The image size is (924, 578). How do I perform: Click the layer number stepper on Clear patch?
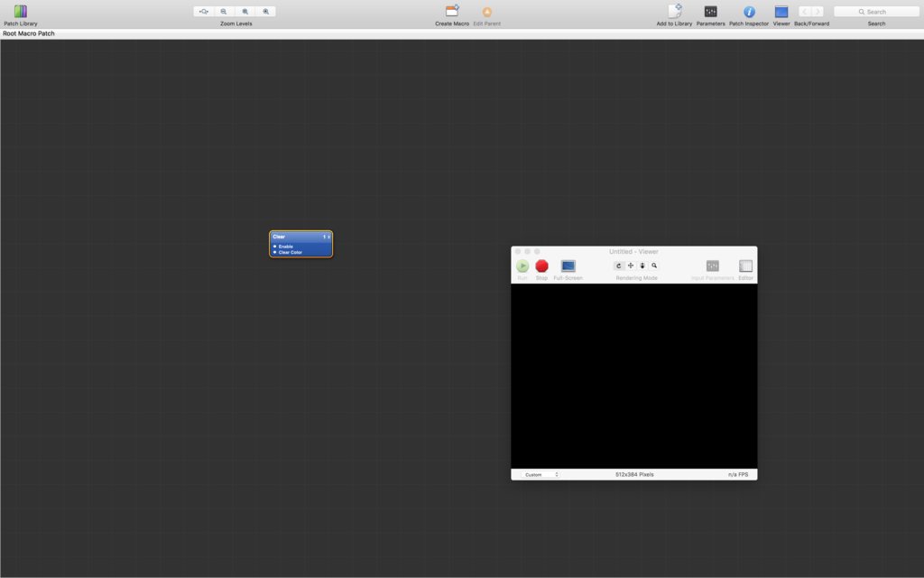click(327, 237)
